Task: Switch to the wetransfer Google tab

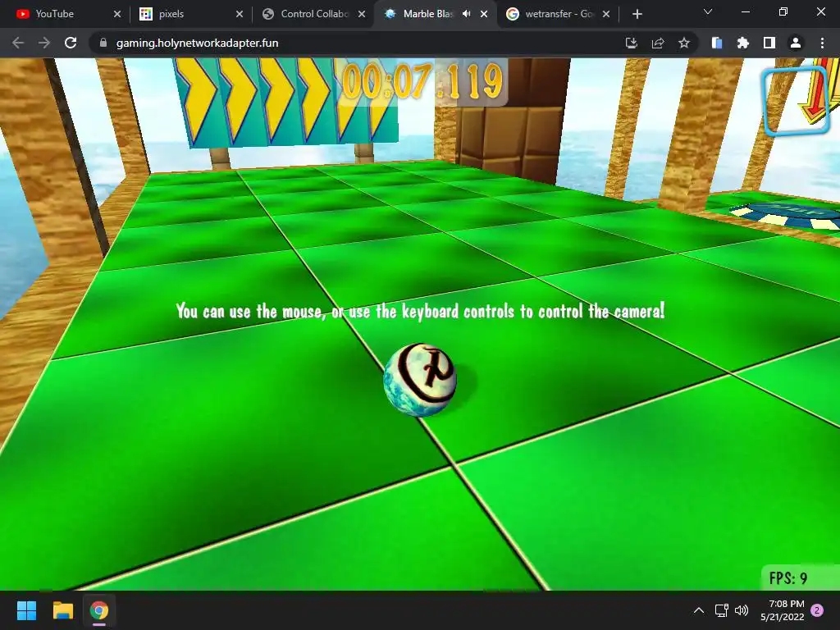Action: pyautogui.click(x=557, y=14)
